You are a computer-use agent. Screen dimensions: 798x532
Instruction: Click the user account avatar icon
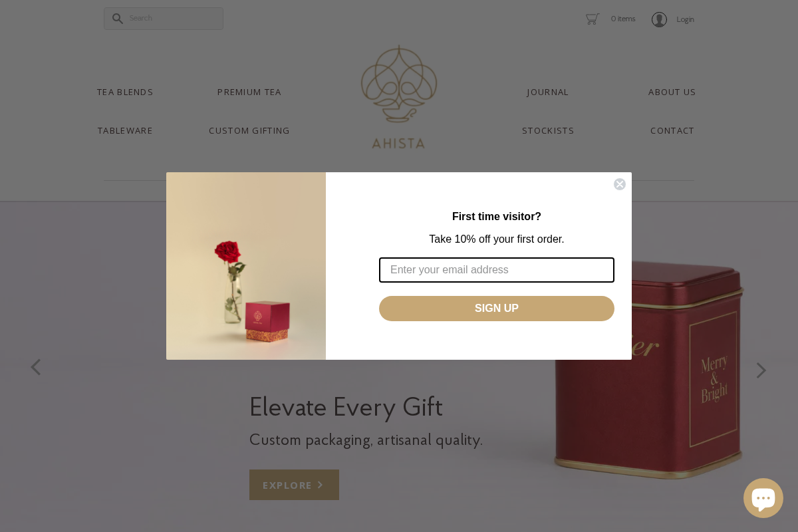tap(659, 19)
